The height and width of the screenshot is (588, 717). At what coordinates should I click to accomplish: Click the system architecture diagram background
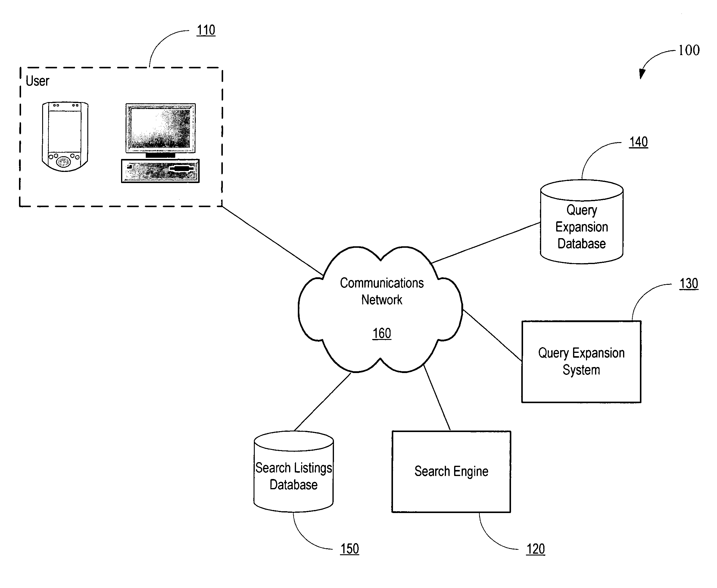pyautogui.click(x=358, y=294)
